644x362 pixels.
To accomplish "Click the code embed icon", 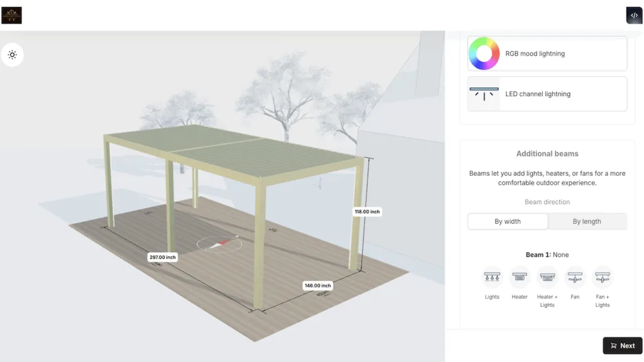I will (x=634, y=16).
